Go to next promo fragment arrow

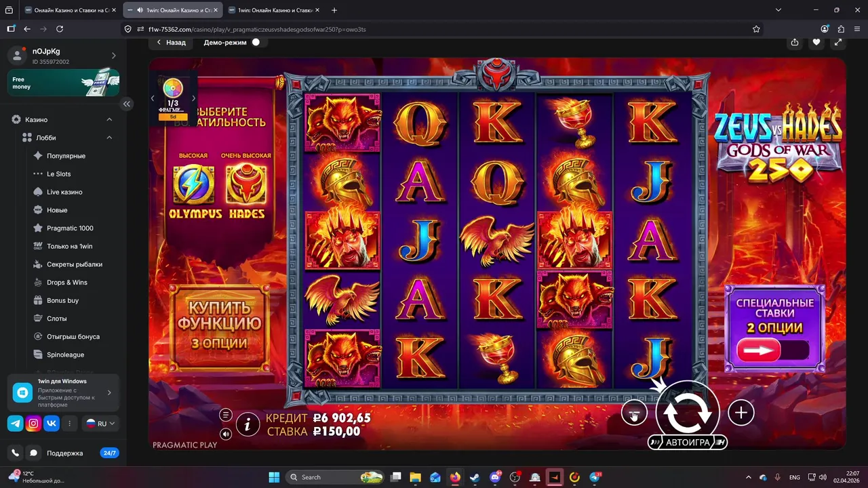click(193, 98)
